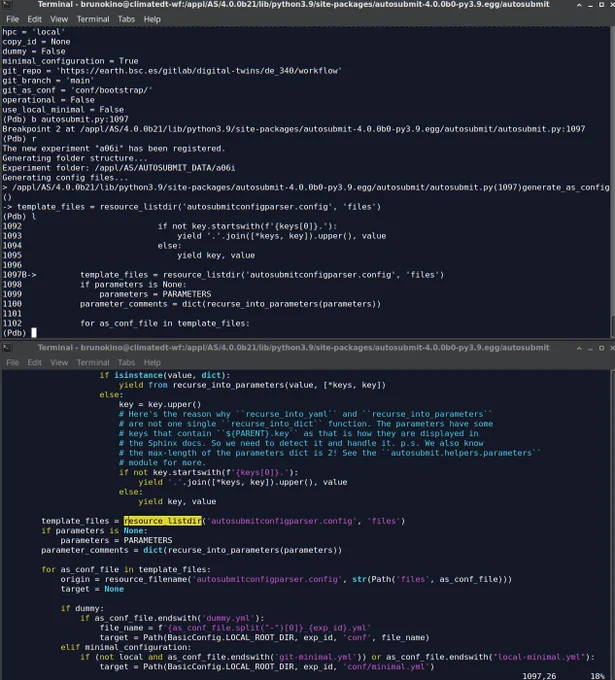The image size is (615, 680).
Task: Click 'The new experiment "a06i"' line
Action: click(x=114, y=148)
